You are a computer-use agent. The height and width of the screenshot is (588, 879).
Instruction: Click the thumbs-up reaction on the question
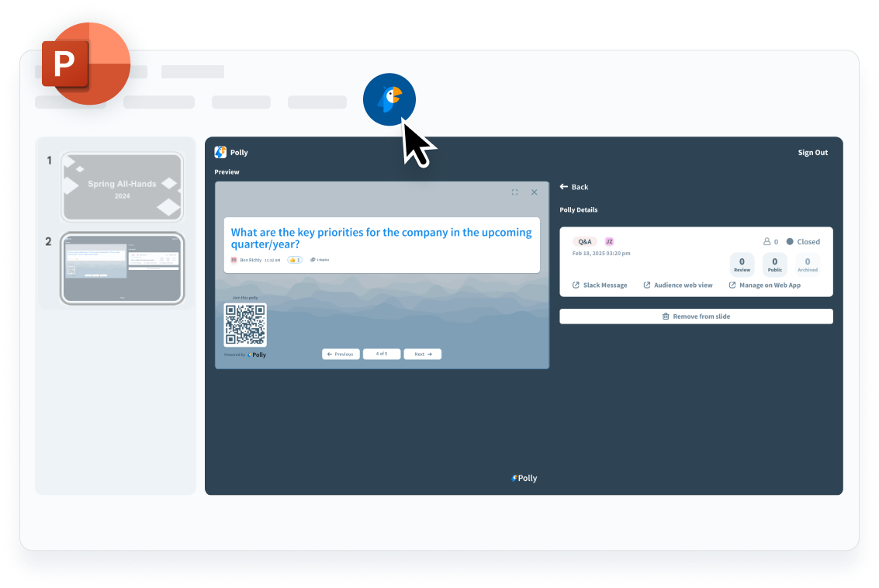click(295, 260)
